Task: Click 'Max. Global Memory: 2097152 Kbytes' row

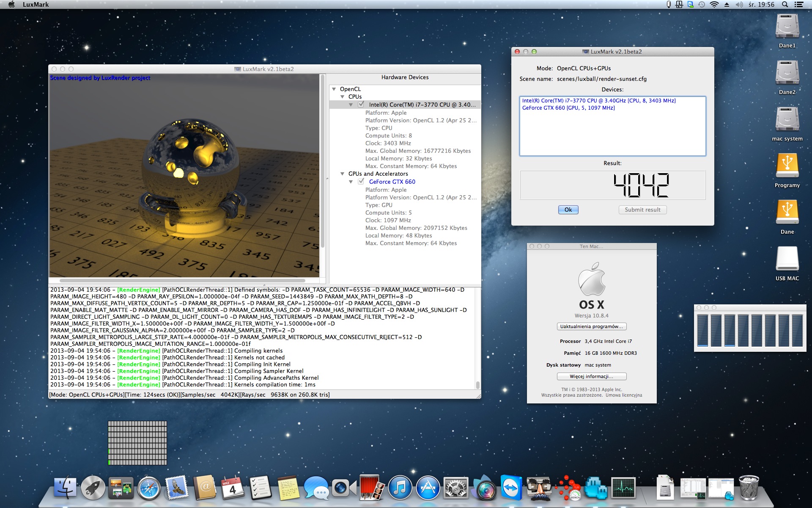Action: tap(416, 228)
